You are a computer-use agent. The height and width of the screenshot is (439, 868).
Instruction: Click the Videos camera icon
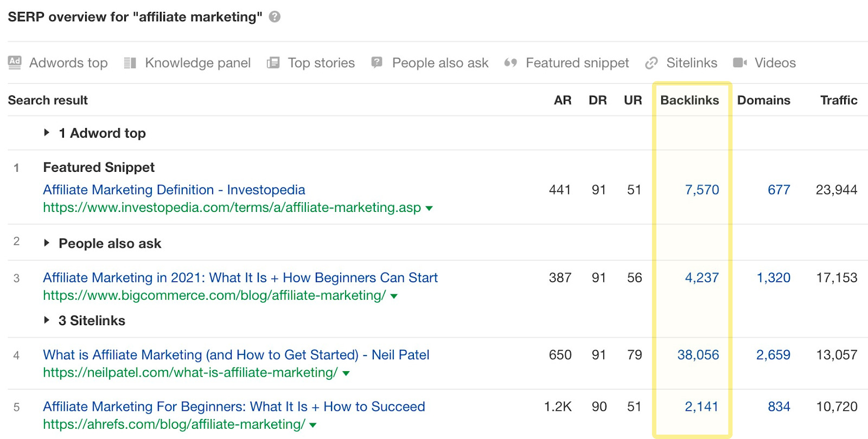[x=739, y=63]
